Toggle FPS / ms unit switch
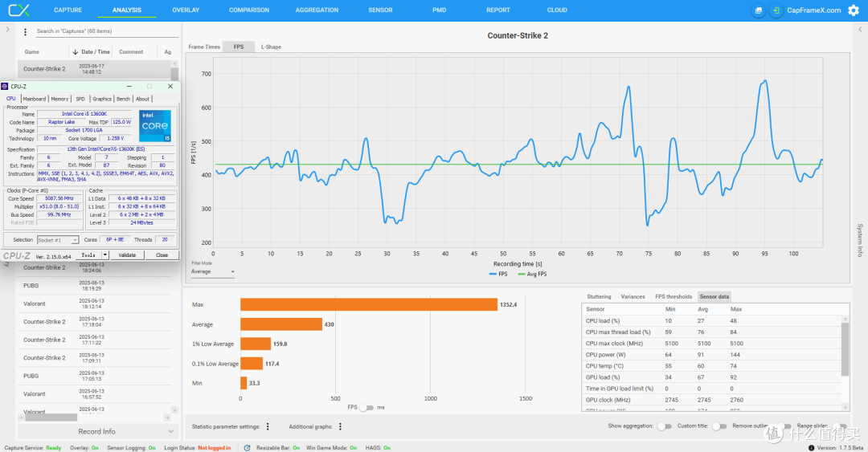Image resolution: width=868 pixels, height=452 pixels. 366,407
